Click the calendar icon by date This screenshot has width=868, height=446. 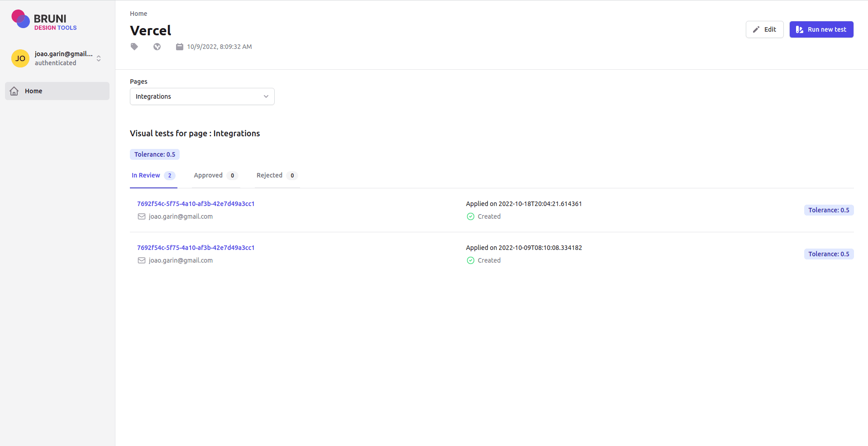(180, 47)
